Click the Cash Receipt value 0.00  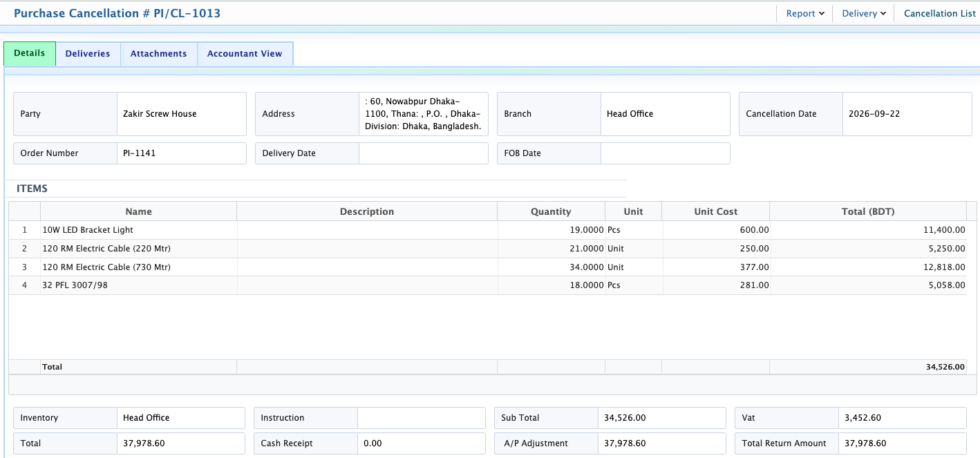pos(373,443)
